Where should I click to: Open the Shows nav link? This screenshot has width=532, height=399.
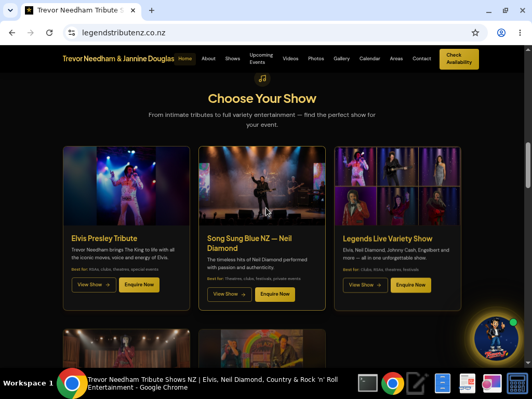point(232,59)
